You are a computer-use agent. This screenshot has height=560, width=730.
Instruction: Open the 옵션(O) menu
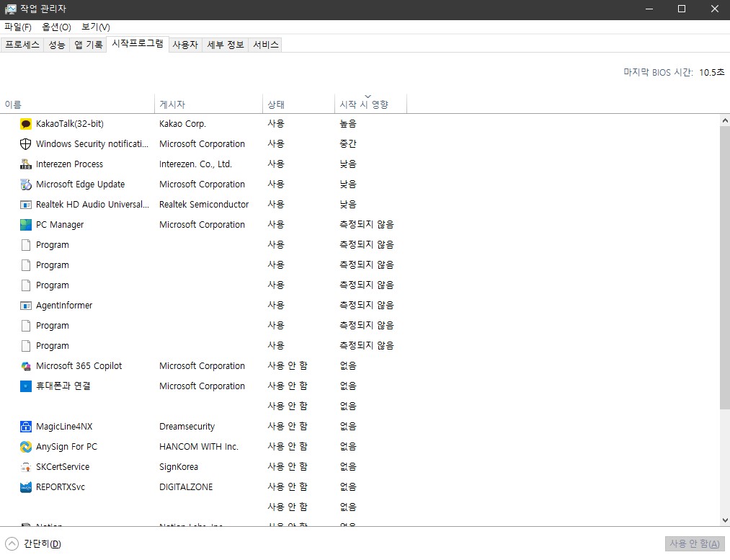55,27
